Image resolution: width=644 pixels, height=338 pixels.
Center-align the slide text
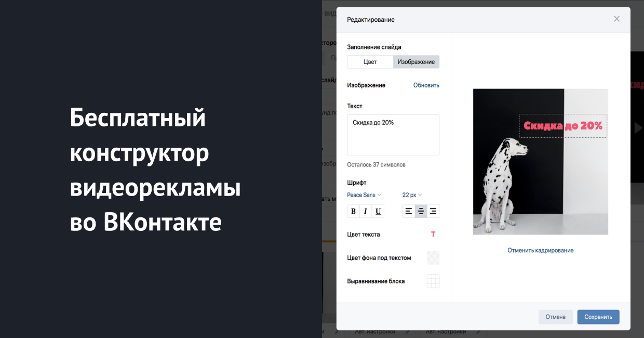[x=421, y=211]
